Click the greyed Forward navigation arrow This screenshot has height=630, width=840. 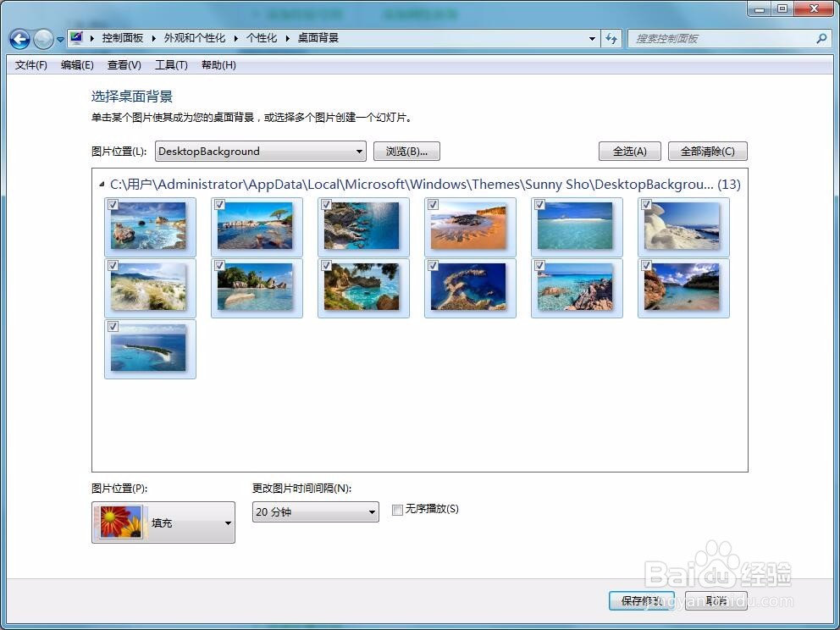[43, 39]
